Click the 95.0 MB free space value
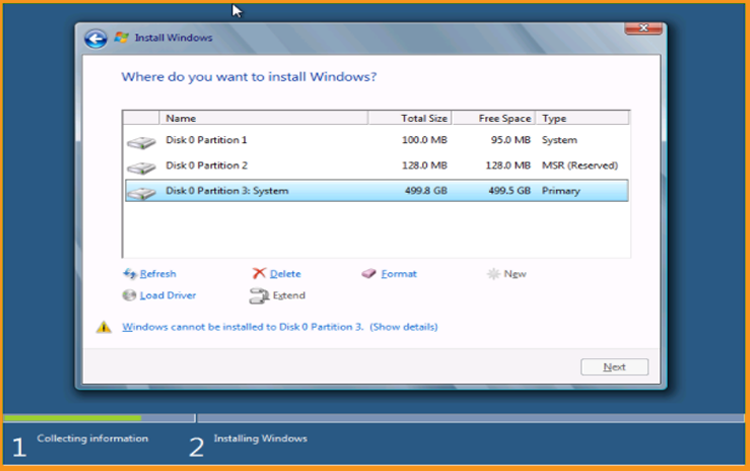The image size is (750, 471). (x=510, y=140)
